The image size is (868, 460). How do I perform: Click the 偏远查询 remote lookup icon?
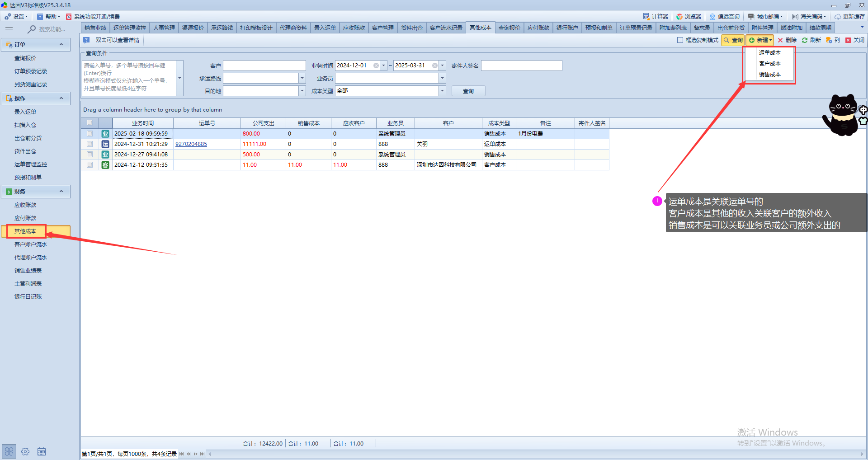(712, 17)
